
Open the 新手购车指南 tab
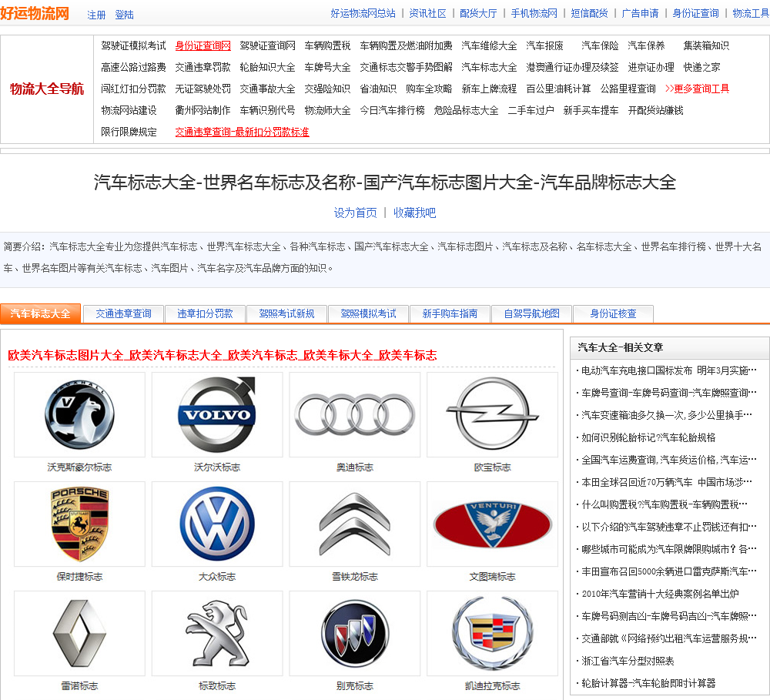[x=450, y=314]
